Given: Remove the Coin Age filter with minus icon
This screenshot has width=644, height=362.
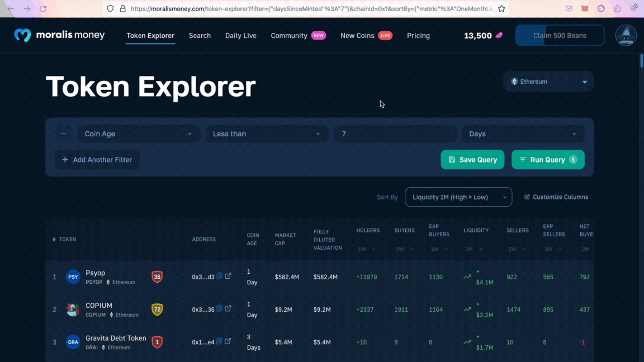Looking at the screenshot, I should tap(63, 134).
